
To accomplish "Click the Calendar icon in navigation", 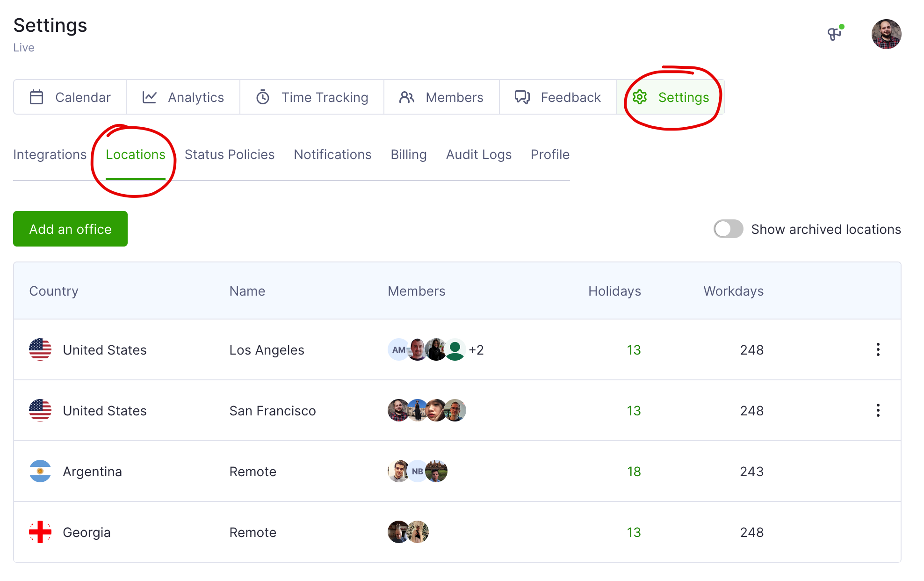I will pos(36,97).
